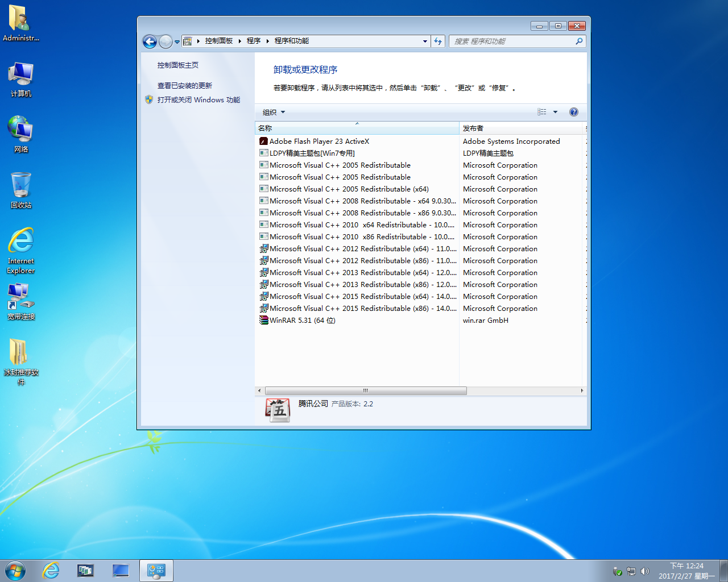Open 控制面板主页 link
The width and height of the screenshot is (728, 582).
click(x=178, y=65)
